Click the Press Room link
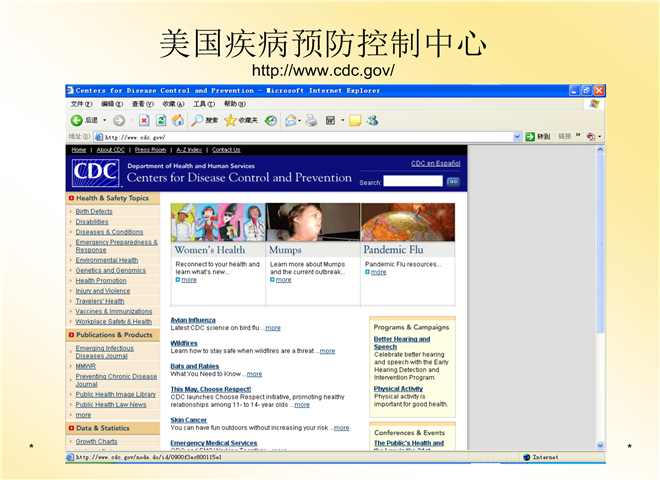The width and height of the screenshot is (660, 480). click(x=150, y=150)
